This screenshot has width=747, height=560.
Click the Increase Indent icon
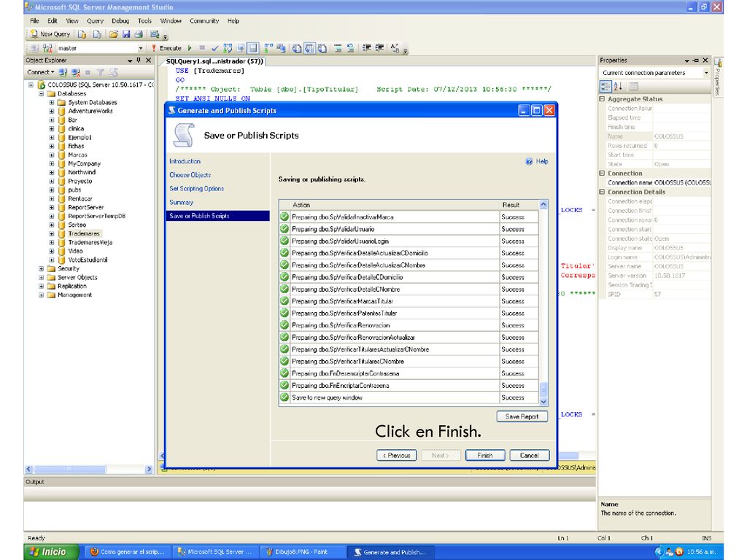[x=379, y=48]
